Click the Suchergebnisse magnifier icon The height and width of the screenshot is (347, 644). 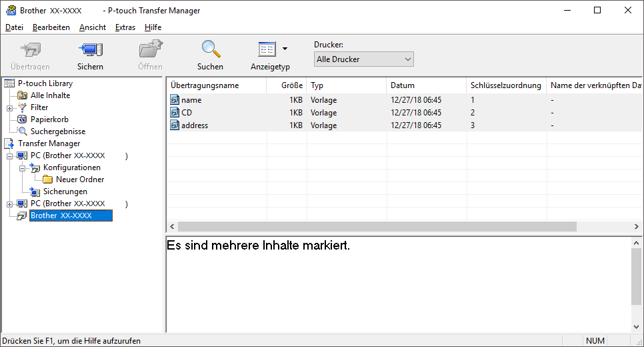[x=23, y=131]
